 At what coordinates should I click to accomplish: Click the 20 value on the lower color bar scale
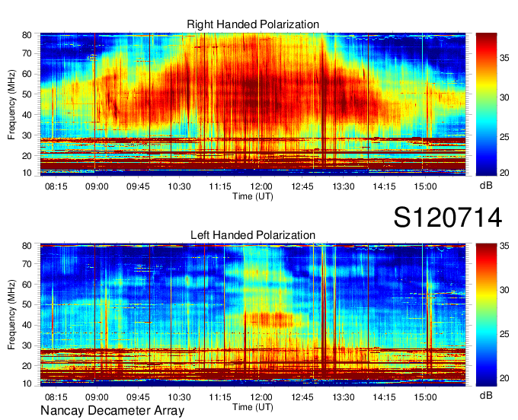point(504,378)
